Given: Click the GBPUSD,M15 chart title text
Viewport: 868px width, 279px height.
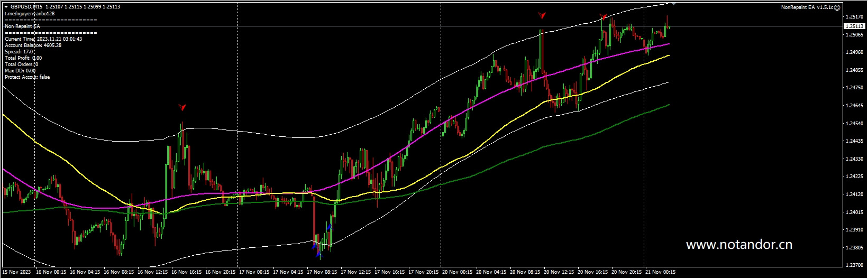Looking at the screenshot, I should click(26, 7).
